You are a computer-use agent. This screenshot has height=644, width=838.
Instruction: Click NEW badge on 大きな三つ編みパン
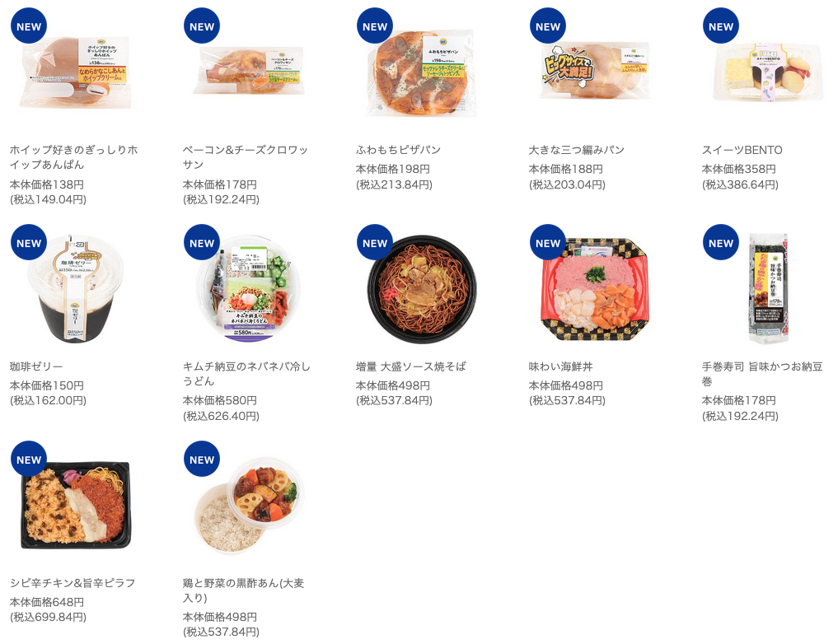548,26
